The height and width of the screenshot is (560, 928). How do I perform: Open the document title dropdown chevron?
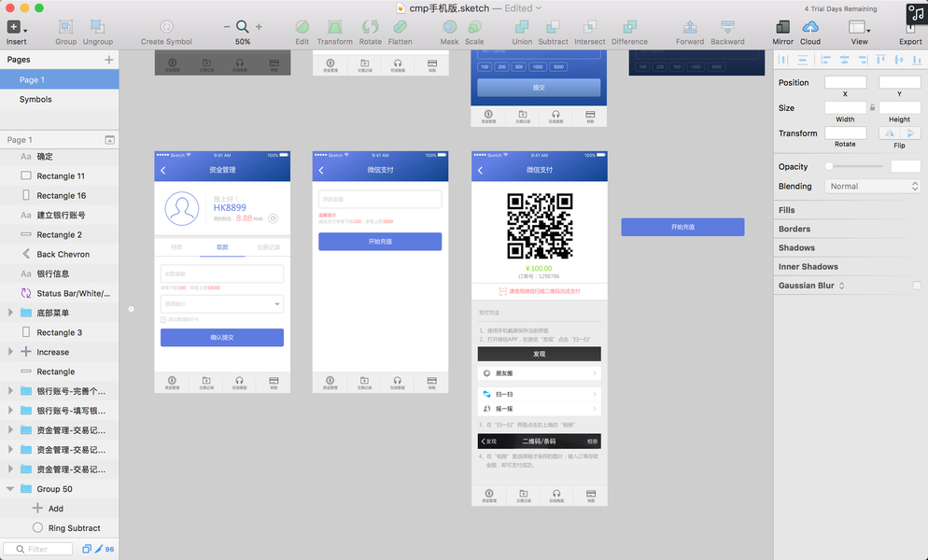coord(539,8)
